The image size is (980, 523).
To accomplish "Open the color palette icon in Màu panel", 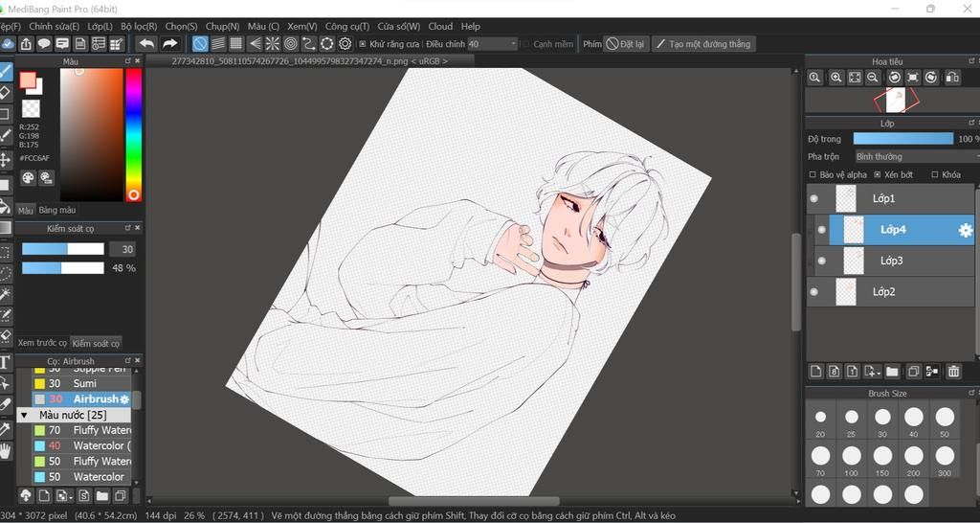I will [x=28, y=178].
